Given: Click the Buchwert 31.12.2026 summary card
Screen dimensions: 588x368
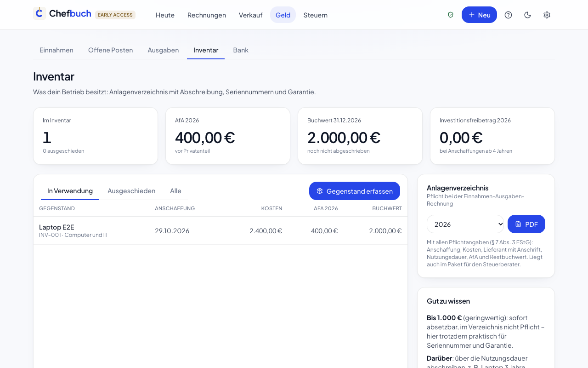Looking at the screenshot, I should 360,136.
